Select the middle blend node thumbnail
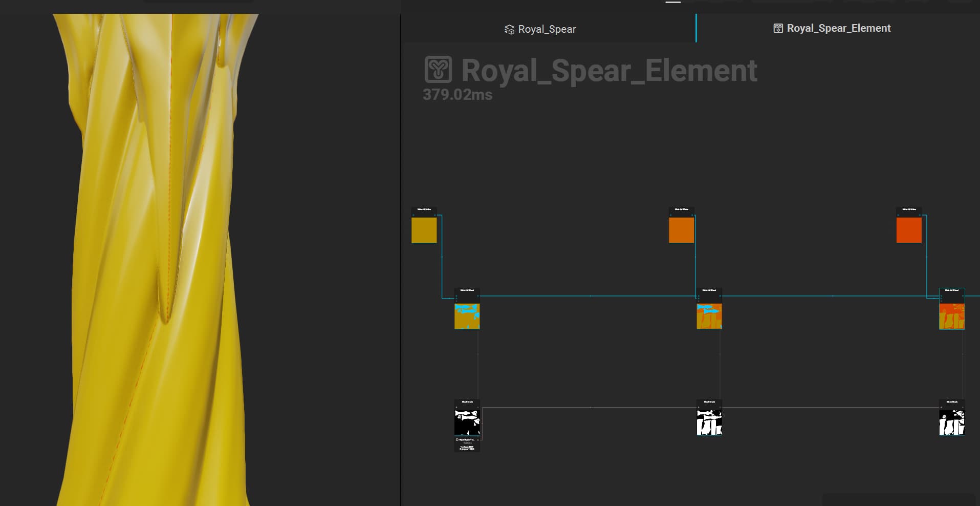 (x=709, y=316)
